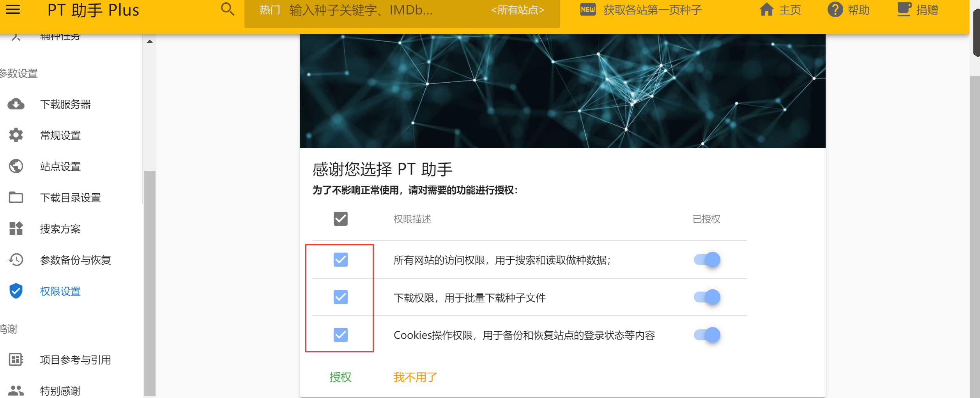Open 项目参考与引用 in the sidebar
The image size is (980, 398).
76,360
